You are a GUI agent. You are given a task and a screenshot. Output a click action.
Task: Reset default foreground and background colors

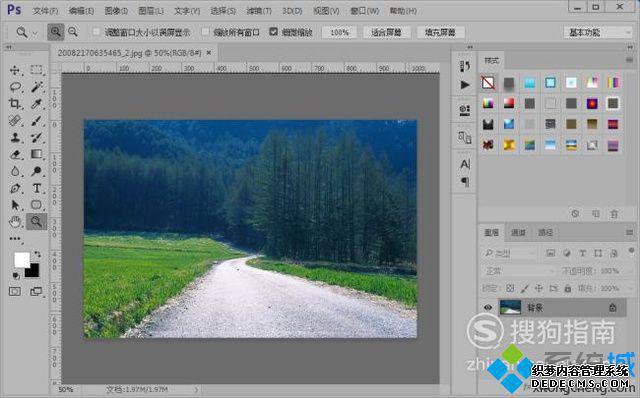pos(16,276)
